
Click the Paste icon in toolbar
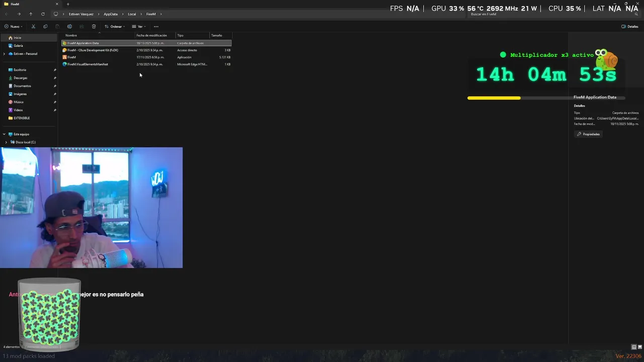57,27
